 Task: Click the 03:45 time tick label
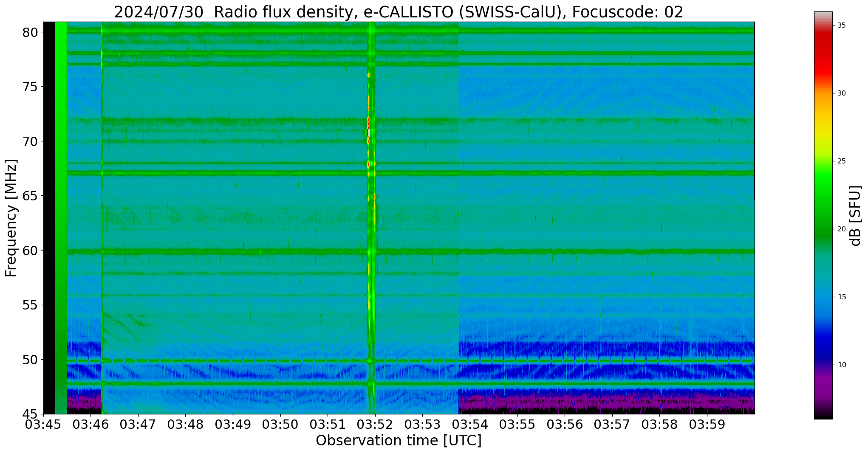pyautogui.click(x=43, y=425)
